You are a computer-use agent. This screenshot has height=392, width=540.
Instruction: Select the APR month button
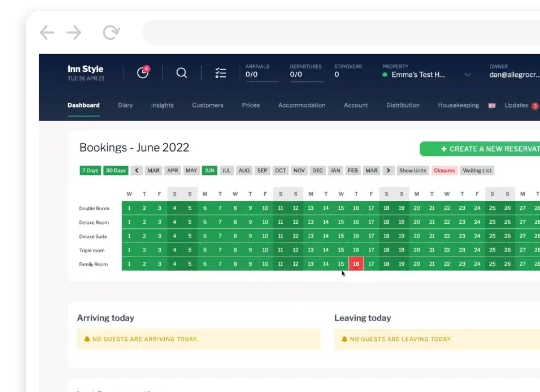pyautogui.click(x=173, y=171)
